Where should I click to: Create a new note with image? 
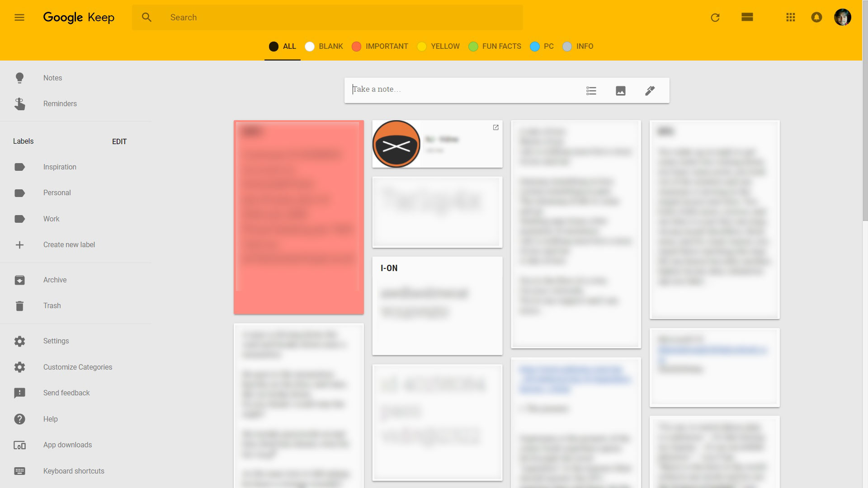point(621,91)
